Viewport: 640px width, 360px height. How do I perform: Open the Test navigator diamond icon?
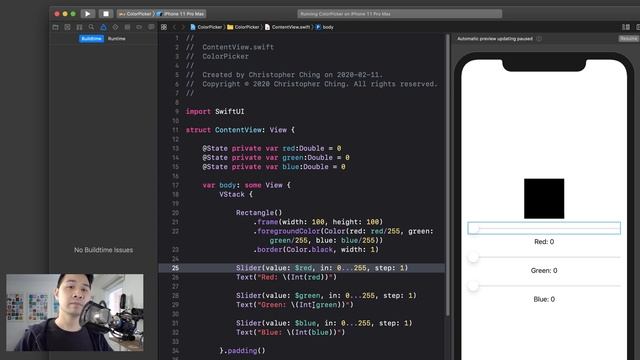[116, 27]
